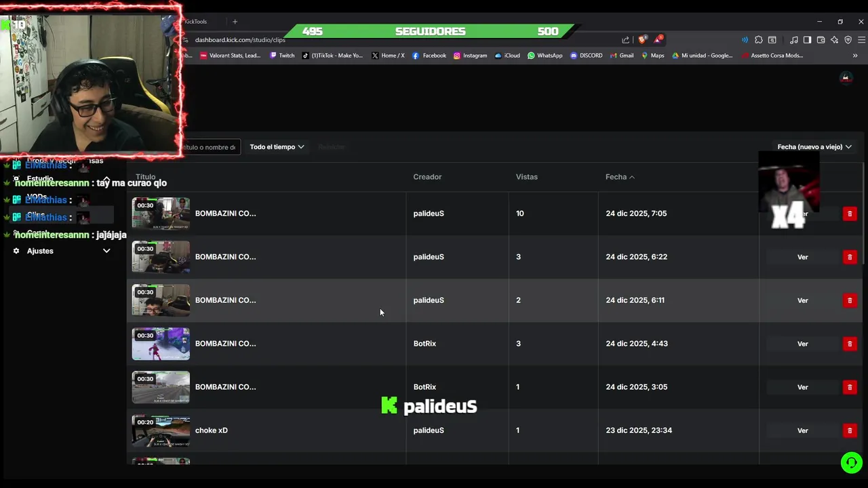Click date '23 dic 2025, 23:34'
Viewport: 868px width, 488px height.
tap(639, 430)
